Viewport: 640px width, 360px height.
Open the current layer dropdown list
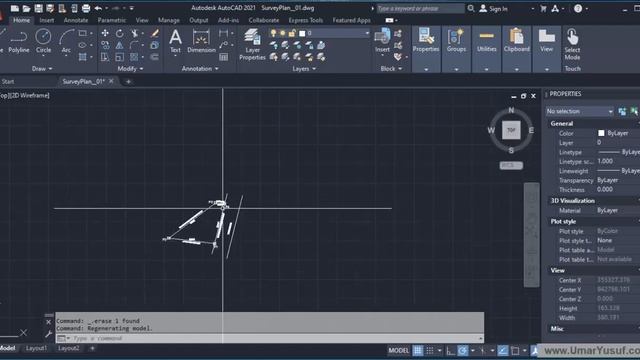coord(367,33)
